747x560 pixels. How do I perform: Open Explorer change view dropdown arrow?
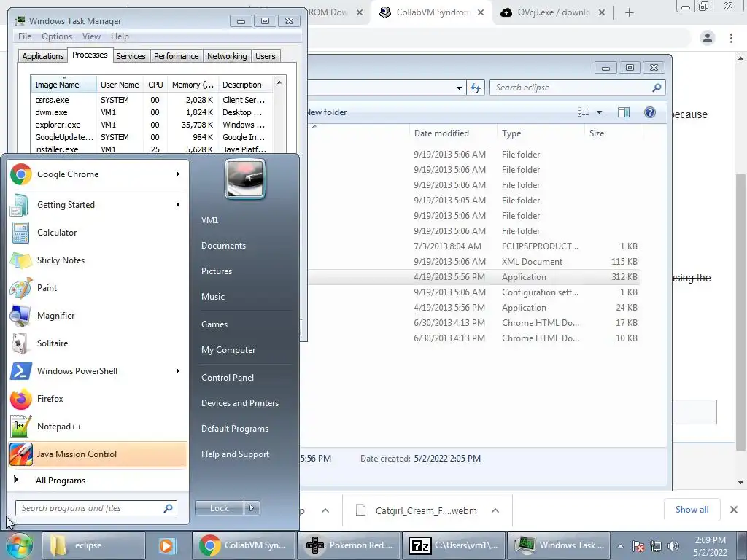tap(600, 112)
